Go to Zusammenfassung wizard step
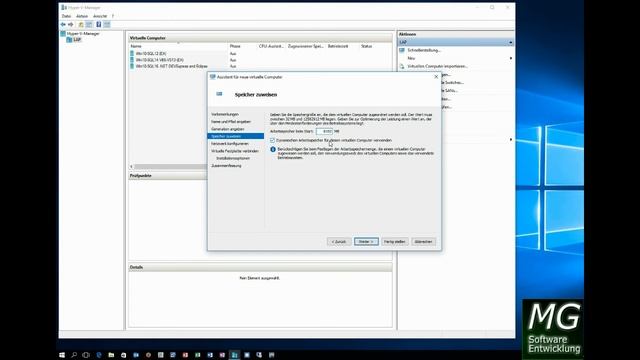Viewport: 640px width, 360px height. coord(227,166)
